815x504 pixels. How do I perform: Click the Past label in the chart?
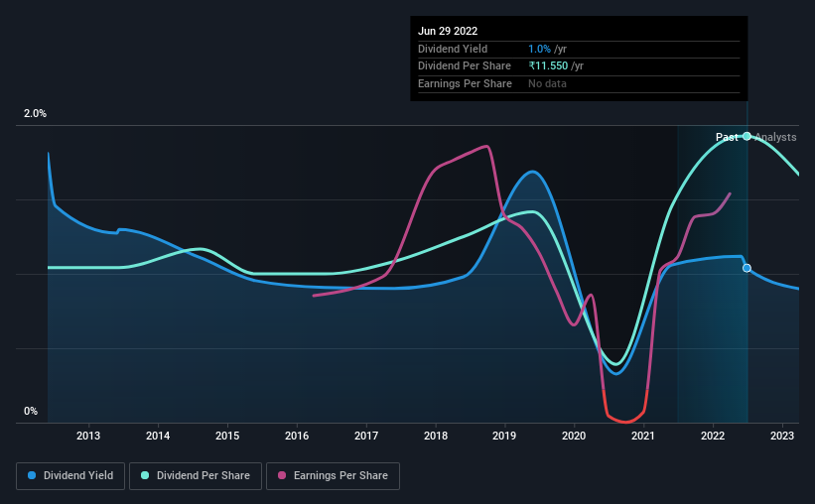click(727, 137)
